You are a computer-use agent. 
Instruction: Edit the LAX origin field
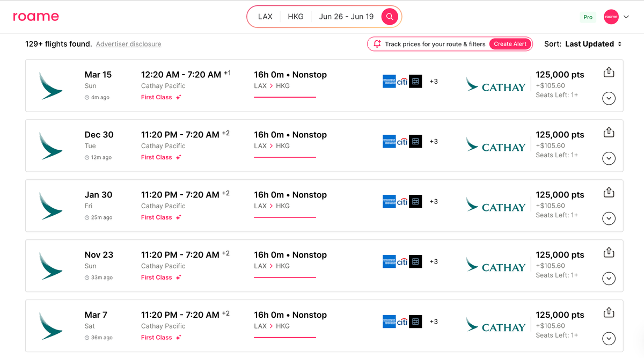click(265, 17)
